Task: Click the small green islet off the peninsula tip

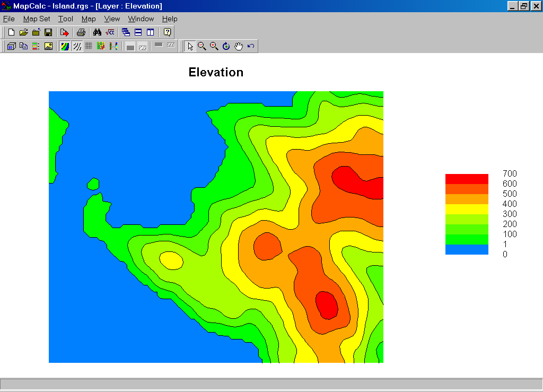Action: click(93, 184)
